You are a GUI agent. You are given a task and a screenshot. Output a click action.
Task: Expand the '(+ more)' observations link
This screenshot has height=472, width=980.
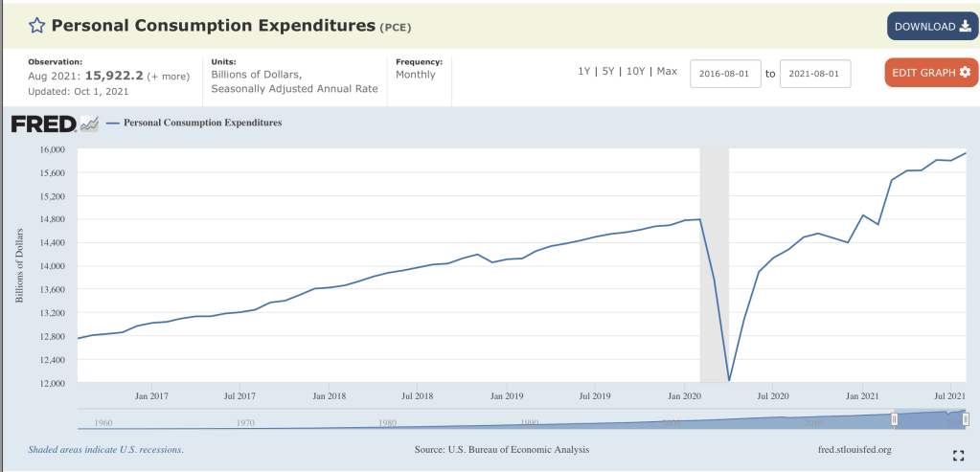point(168,76)
